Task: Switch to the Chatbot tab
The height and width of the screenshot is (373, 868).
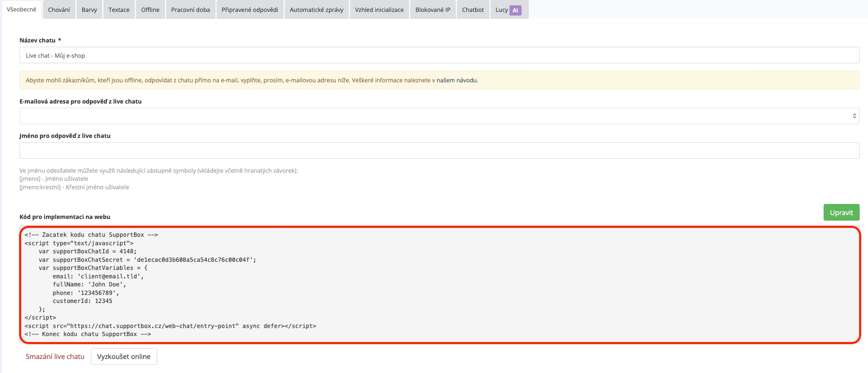Action: coord(473,10)
